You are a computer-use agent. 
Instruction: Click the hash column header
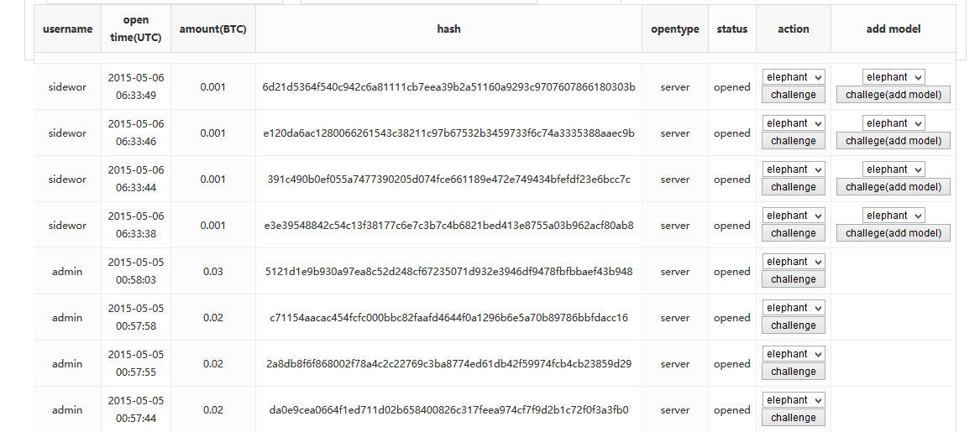[448, 29]
